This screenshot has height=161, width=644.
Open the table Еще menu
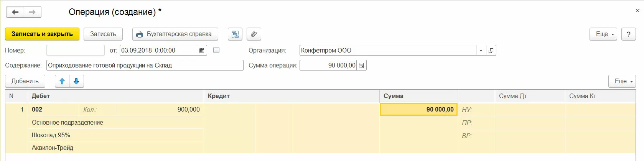click(622, 81)
